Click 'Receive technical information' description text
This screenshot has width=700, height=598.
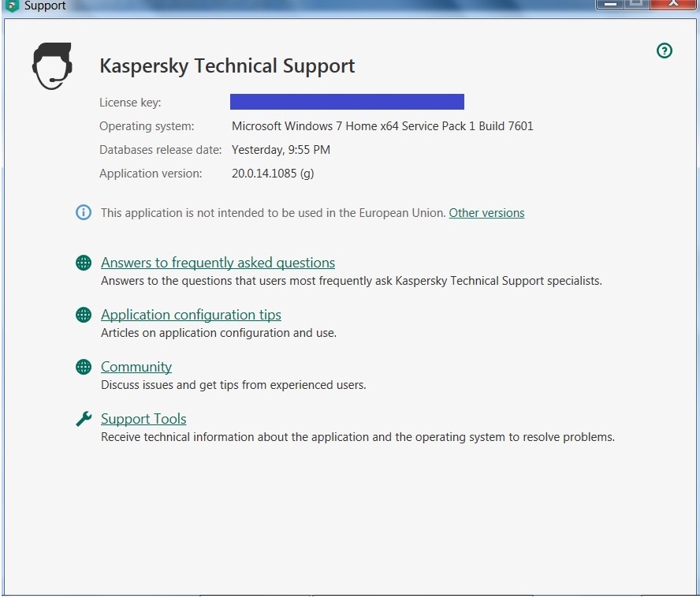tap(358, 437)
